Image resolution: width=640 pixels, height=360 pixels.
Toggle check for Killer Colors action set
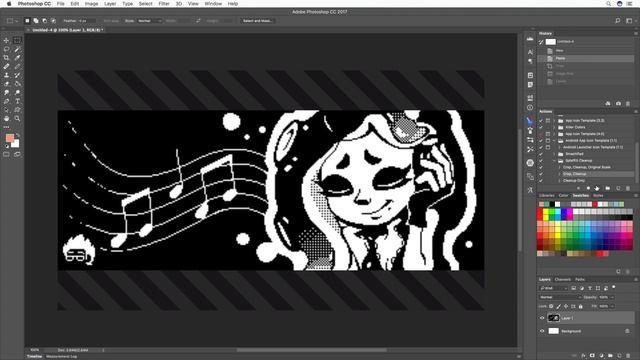(x=541, y=127)
